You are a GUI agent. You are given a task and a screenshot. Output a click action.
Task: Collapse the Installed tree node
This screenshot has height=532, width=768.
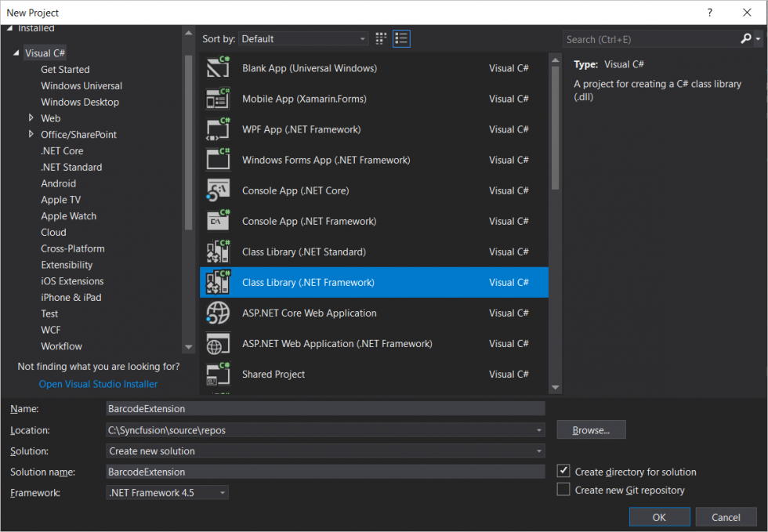coord(9,28)
